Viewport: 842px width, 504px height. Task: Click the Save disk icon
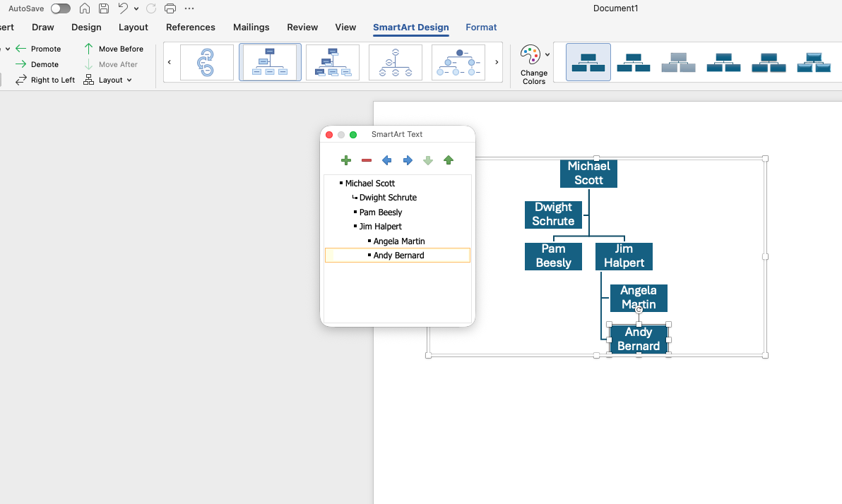pos(104,8)
